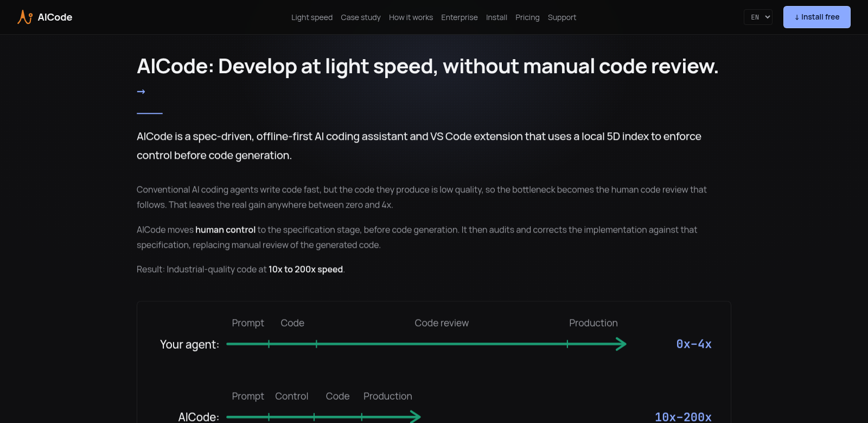Click the 'AICode:' diagram row label
The width and height of the screenshot is (868, 423).
coord(199,417)
